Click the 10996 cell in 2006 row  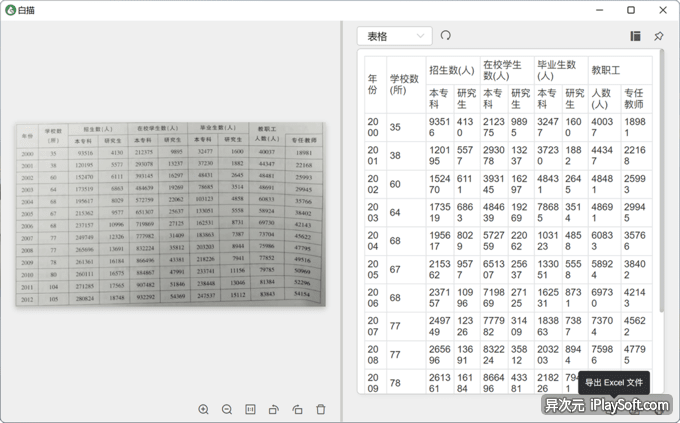[467, 298]
